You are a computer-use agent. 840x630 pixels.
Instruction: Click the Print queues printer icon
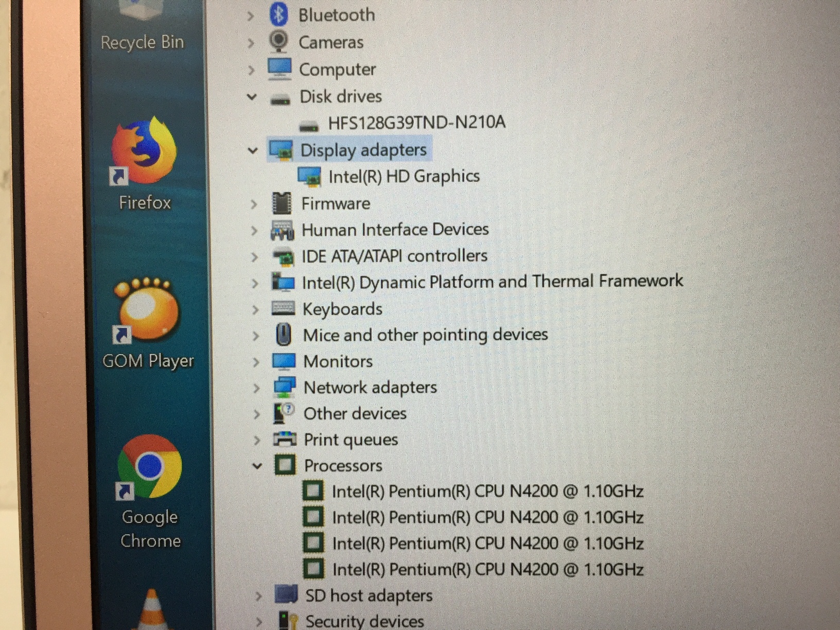click(284, 440)
